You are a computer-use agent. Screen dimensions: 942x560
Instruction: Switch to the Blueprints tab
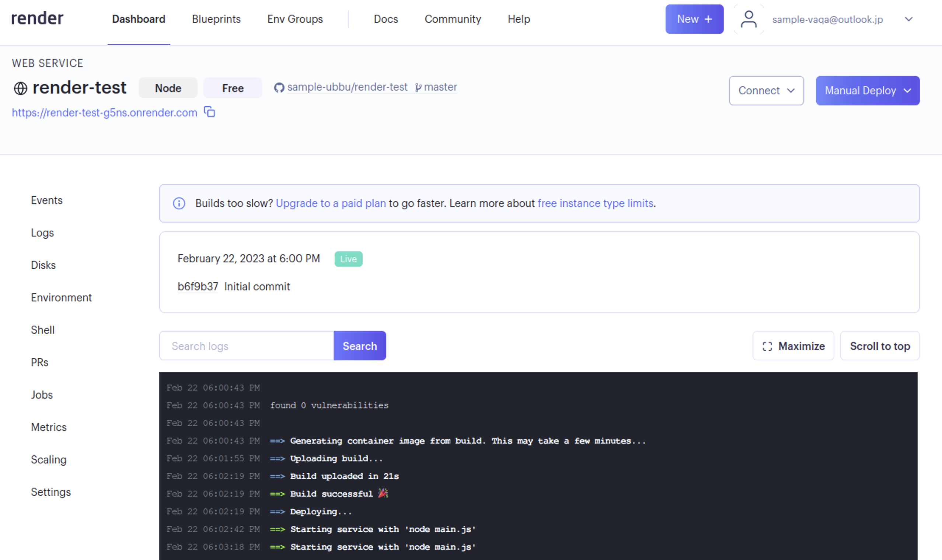[x=216, y=19]
